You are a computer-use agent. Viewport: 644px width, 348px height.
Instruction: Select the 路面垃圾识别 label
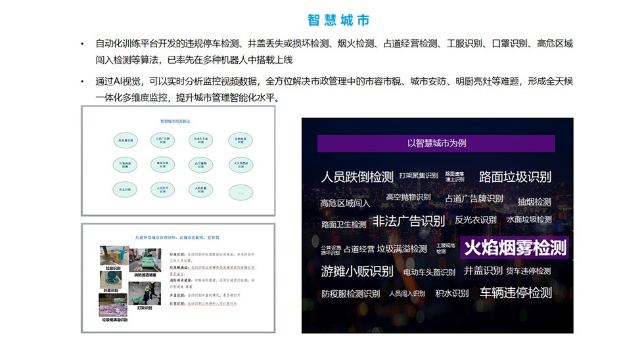pyautogui.click(x=515, y=177)
